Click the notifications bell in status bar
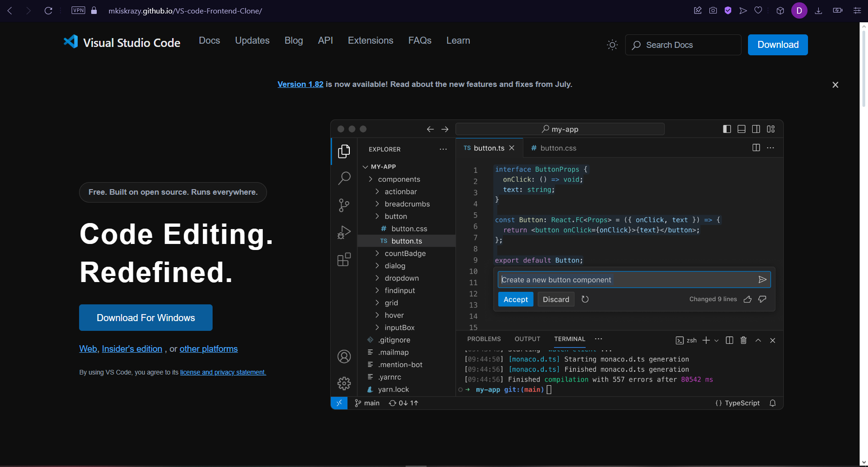The image size is (868, 467). (x=773, y=403)
